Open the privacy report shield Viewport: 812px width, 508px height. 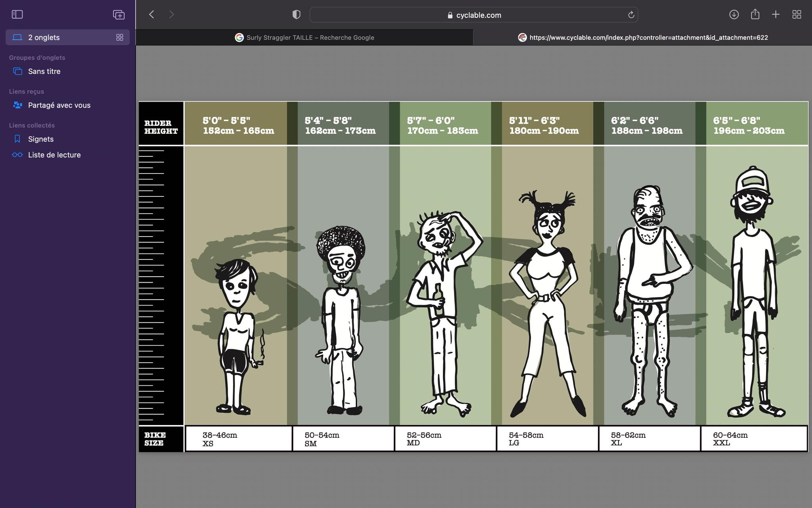click(x=296, y=15)
